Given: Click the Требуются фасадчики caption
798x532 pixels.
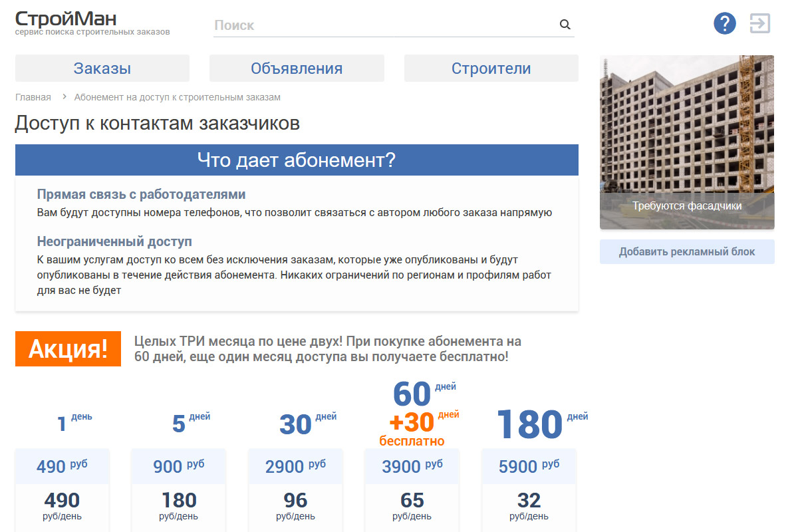Looking at the screenshot, I should [x=687, y=206].
